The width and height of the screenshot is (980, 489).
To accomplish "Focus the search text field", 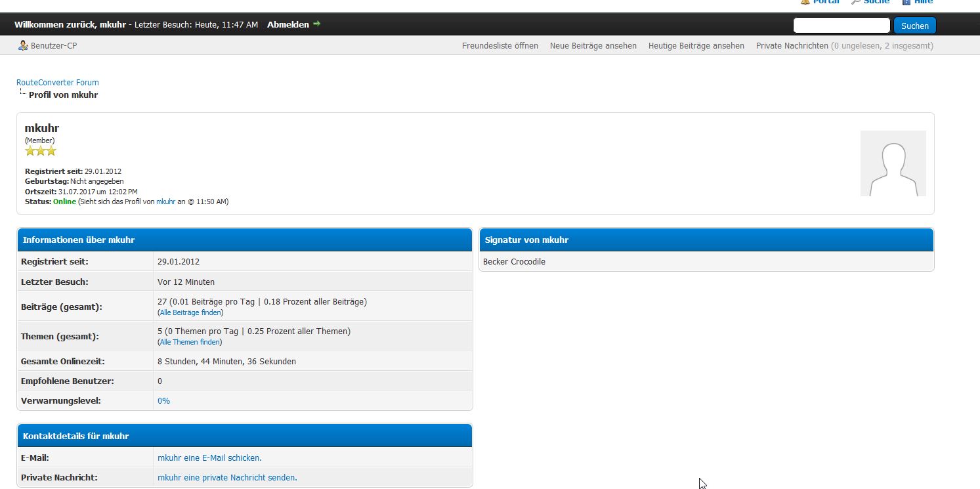I will coord(841,26).
